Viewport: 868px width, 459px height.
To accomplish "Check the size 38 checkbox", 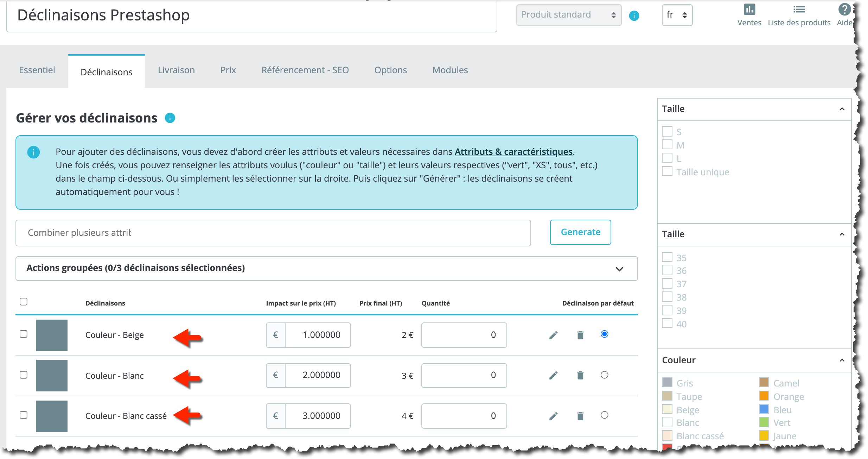I will [667, 297].
